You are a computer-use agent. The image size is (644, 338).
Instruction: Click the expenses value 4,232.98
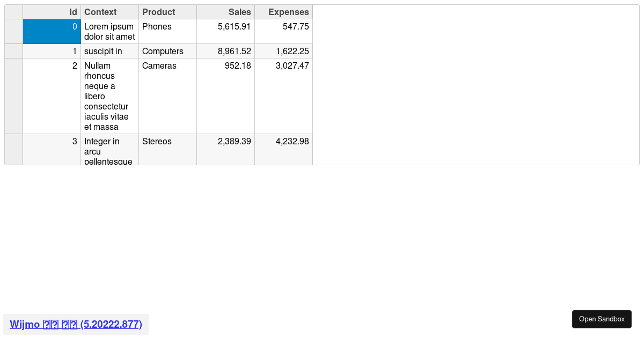click(x=283, y=149)
